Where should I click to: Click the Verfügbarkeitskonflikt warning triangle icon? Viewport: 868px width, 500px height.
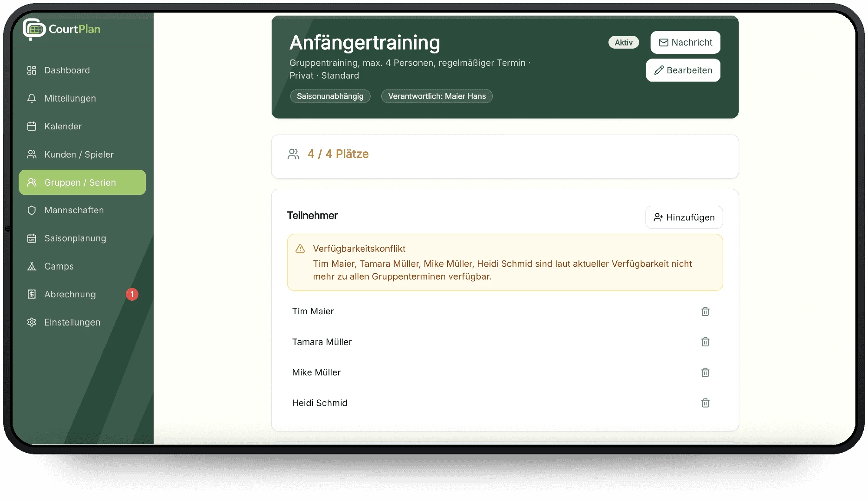(x=300, y=249)
